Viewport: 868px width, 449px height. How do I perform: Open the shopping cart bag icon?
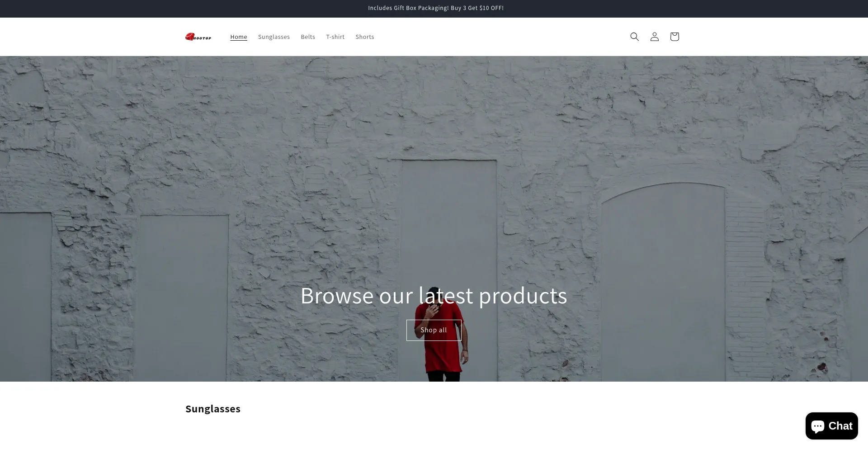tap(674, 37)
